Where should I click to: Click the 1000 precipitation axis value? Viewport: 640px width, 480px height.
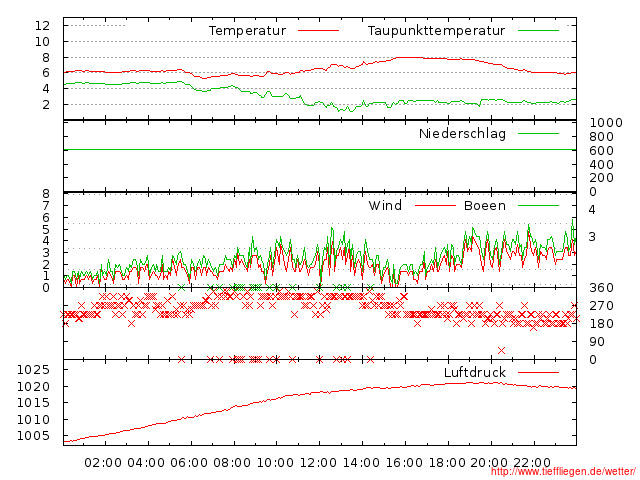point(606,123)
